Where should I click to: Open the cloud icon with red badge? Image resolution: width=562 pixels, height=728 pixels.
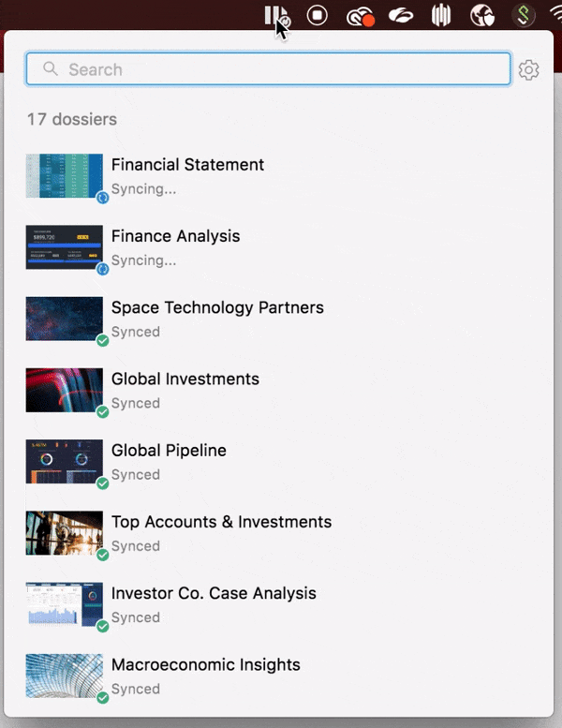point(360,16)
